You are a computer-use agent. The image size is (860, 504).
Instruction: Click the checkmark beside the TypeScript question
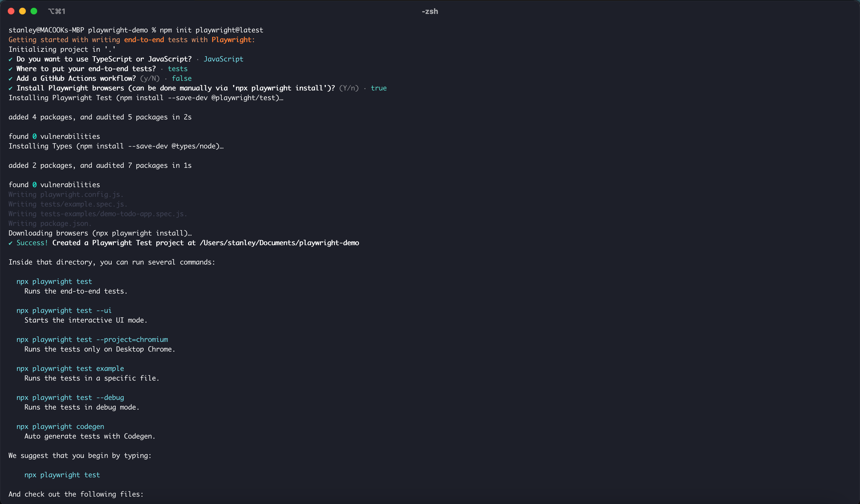[11, 59]
